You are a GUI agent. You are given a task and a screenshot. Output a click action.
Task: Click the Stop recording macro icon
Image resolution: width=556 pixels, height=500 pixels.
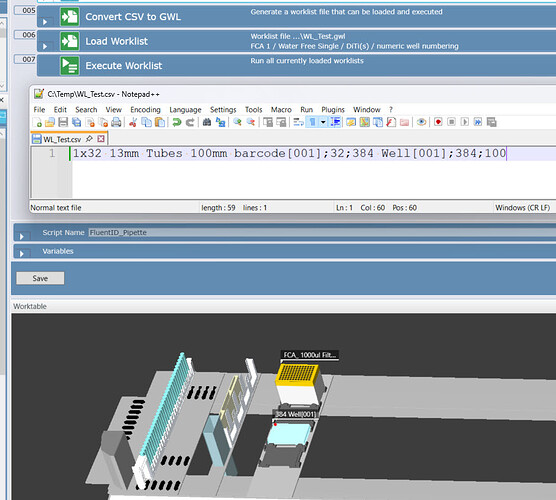coord(451,122)
